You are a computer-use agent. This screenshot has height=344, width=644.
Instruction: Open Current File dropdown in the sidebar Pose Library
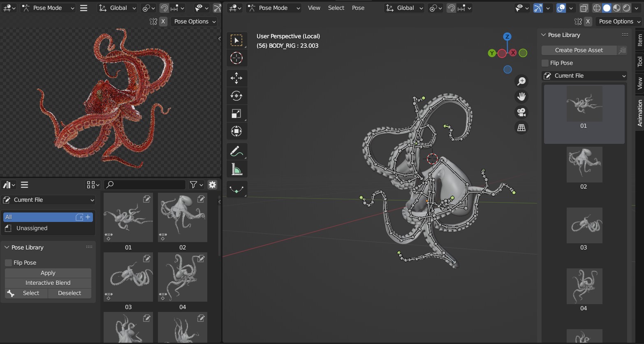(x=584, y=76)
